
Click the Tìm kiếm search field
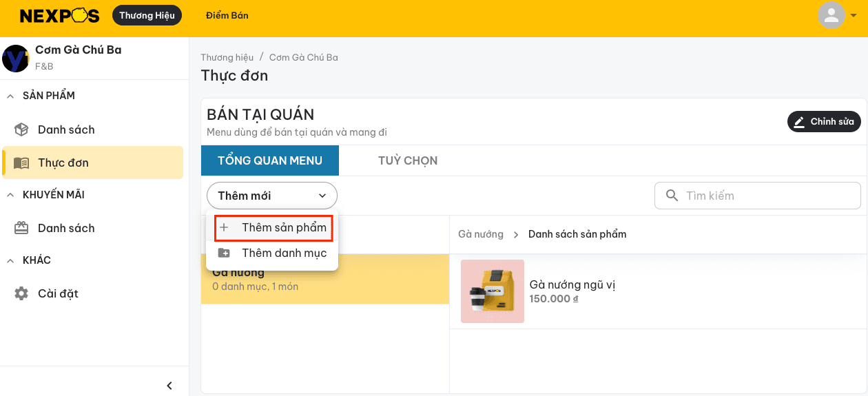click(758, 196)
